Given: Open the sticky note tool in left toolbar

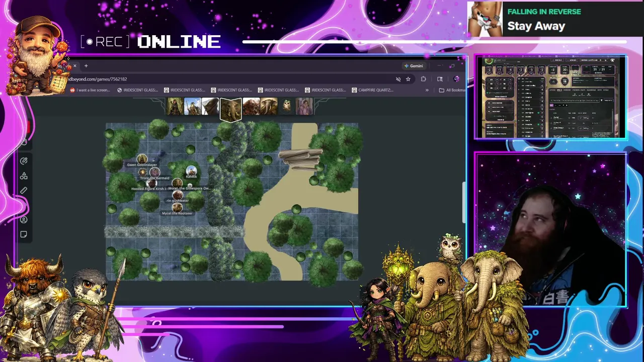Looking at the screenshot, I should click(x=24, y=234).
